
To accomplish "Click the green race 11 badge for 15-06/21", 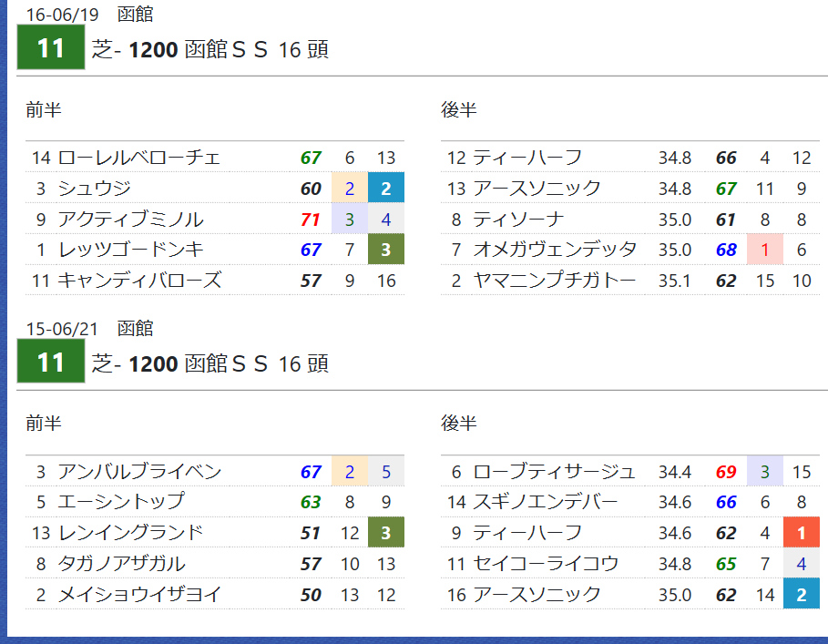I will pyautogui.click(x=51, y=361).
